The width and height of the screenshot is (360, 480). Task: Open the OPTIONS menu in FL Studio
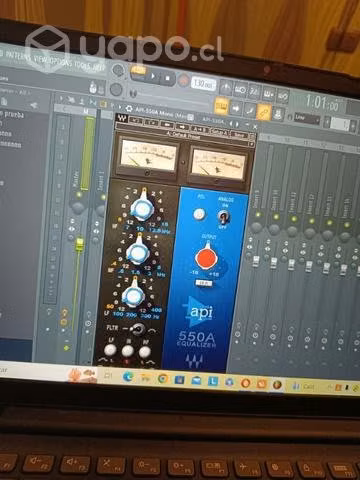(62, 61)
